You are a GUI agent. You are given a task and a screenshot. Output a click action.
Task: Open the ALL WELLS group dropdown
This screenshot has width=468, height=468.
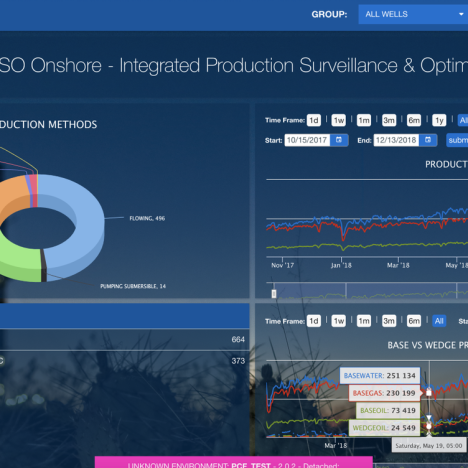(413, 14)
